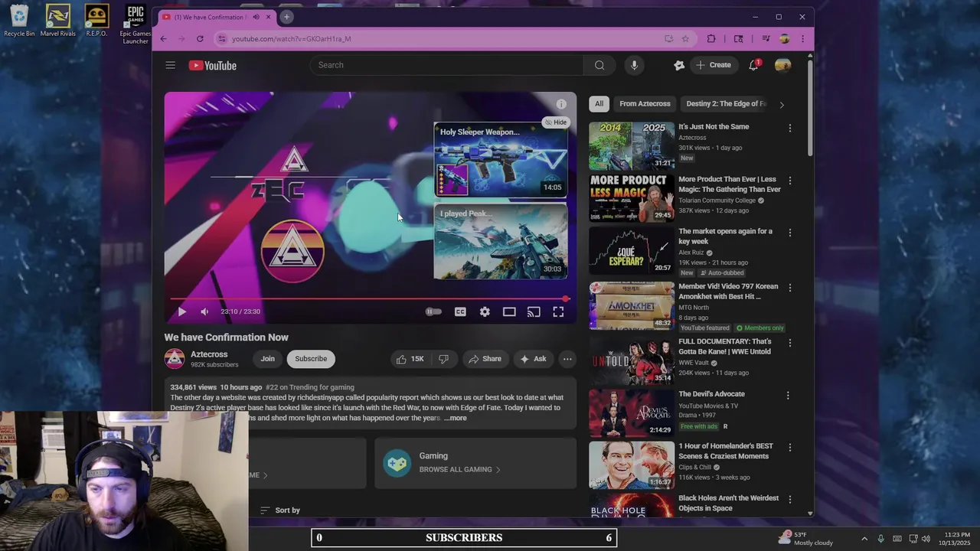
Task: Select the All filter chip
Action: coord(599,104)
